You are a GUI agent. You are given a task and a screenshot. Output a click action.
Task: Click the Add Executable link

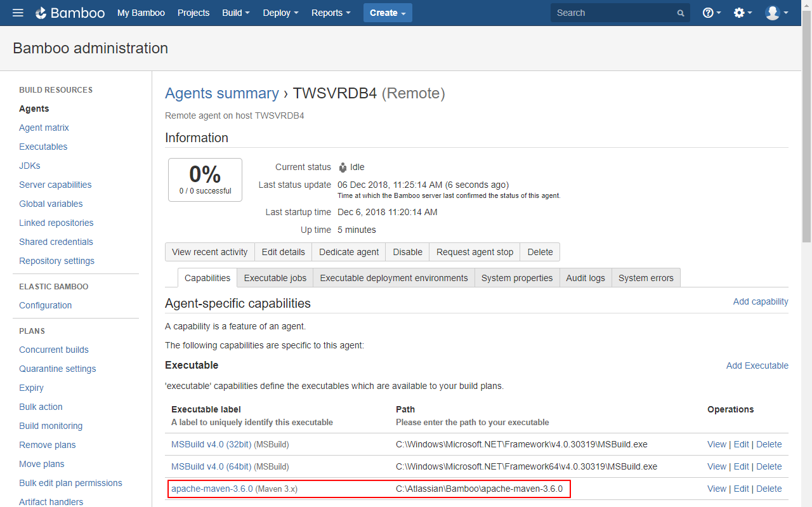click(757, 365)
